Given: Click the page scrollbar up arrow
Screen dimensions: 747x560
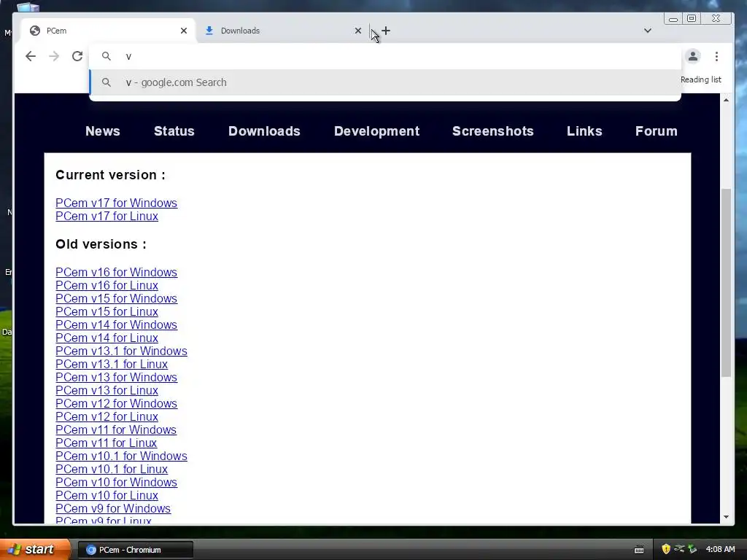Looking at the screenshot, I should click(x=726, y=99).
